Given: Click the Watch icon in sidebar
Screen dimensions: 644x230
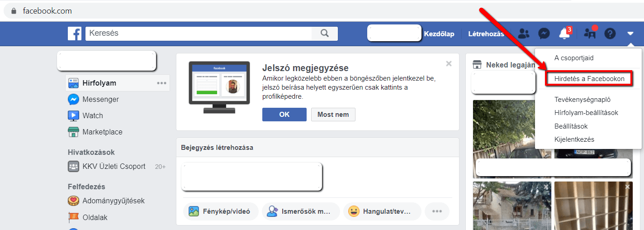Looking at the screenshot, I should (x=73, y=116).
